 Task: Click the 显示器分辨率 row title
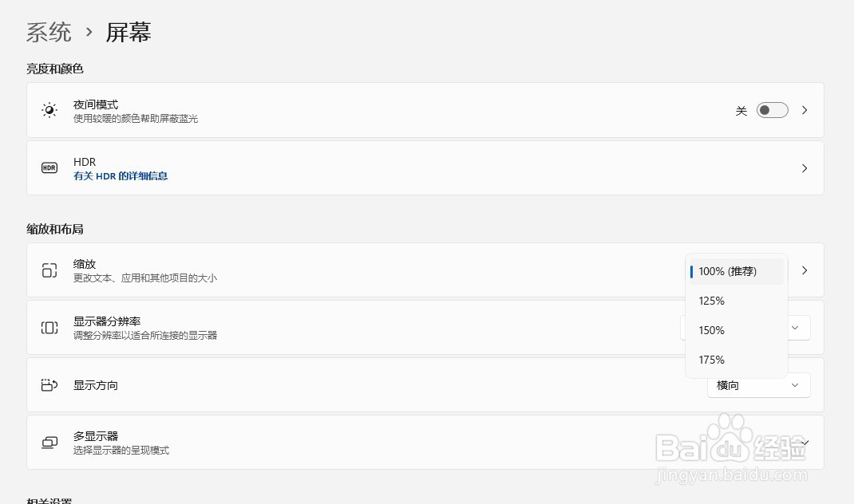(x=107, y=321)
